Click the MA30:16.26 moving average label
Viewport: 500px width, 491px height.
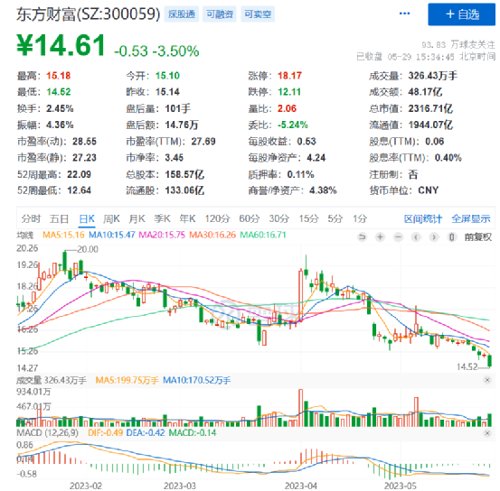pyautogui.click(x=212, y=235)
